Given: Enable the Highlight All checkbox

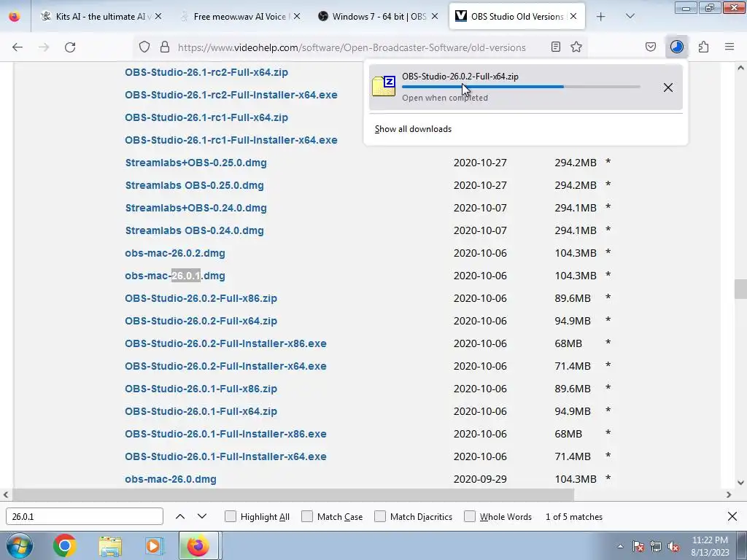Looking at the screenshot, I should click(x=231, y=517).
